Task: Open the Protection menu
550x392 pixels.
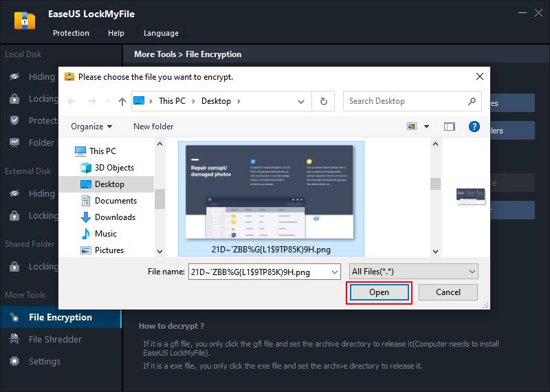Action: 71,33
